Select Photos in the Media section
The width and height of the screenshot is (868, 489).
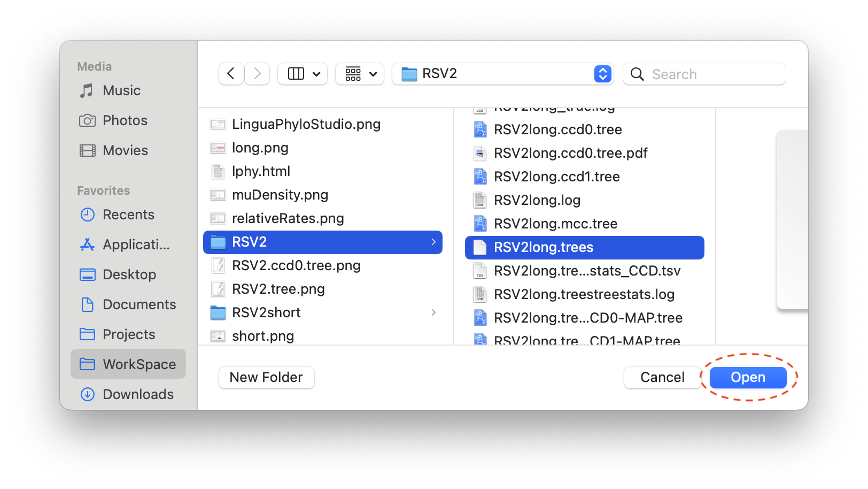pyautogui.click(x=125, y=120)
